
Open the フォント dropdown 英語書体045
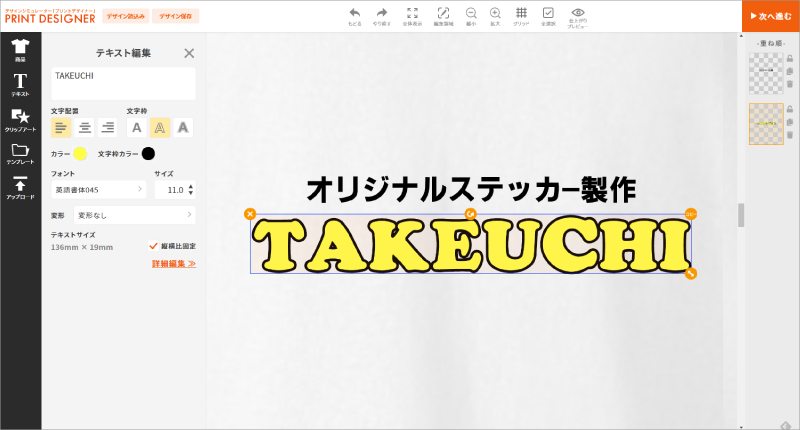point(98,189)
